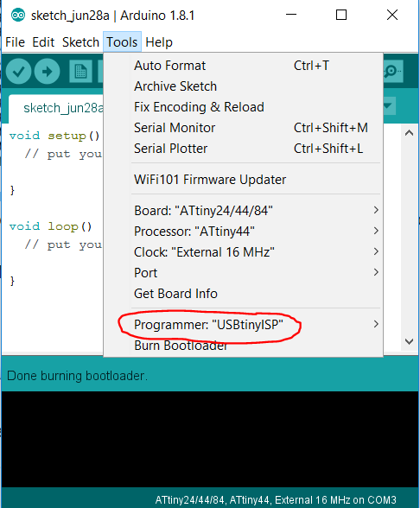Click the New sketch document icon
The height and width of the screenshot is (508, 420).
click(x=80, y=71)
